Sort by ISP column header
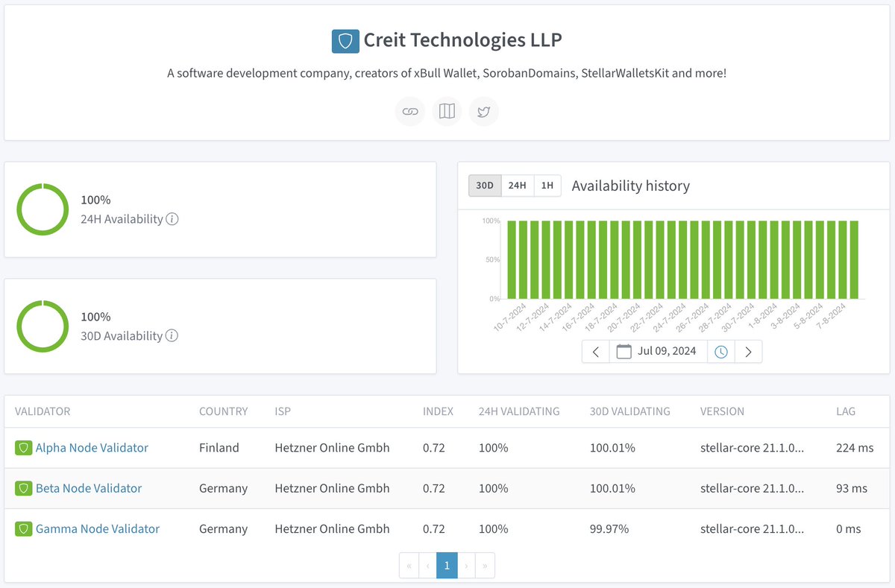The width and height of the screenshot is (895, 588). coord(283,411)
